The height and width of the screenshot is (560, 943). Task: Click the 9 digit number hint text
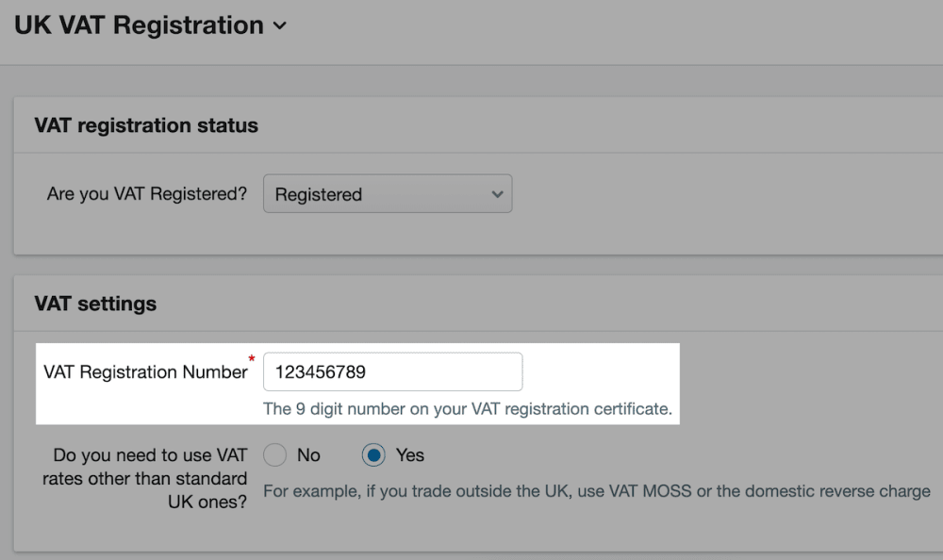point(467,409)
